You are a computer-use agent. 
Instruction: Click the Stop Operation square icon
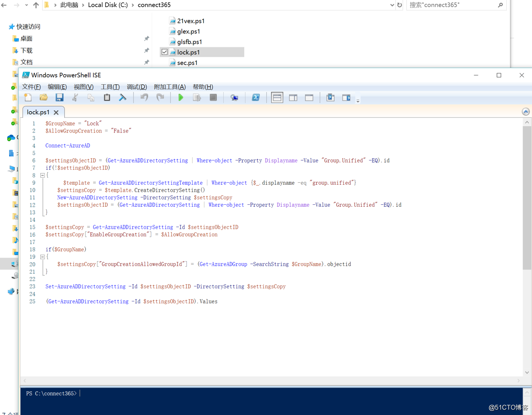click(x=213, y=97)
